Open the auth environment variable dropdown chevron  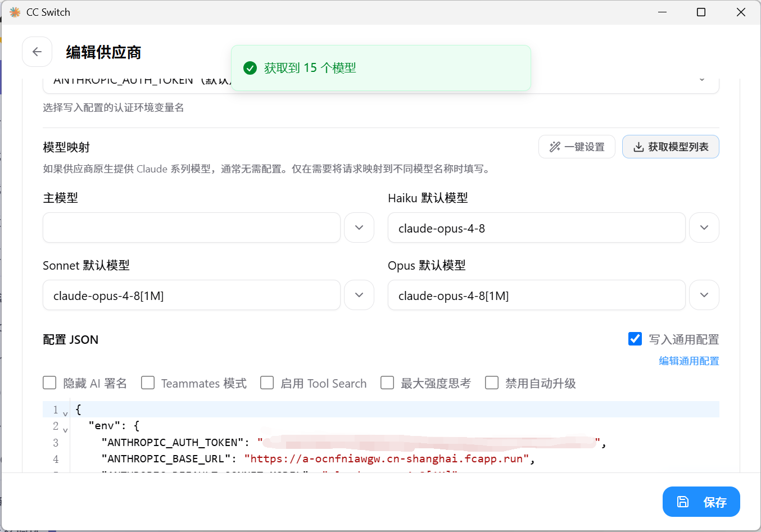[702, 80]
